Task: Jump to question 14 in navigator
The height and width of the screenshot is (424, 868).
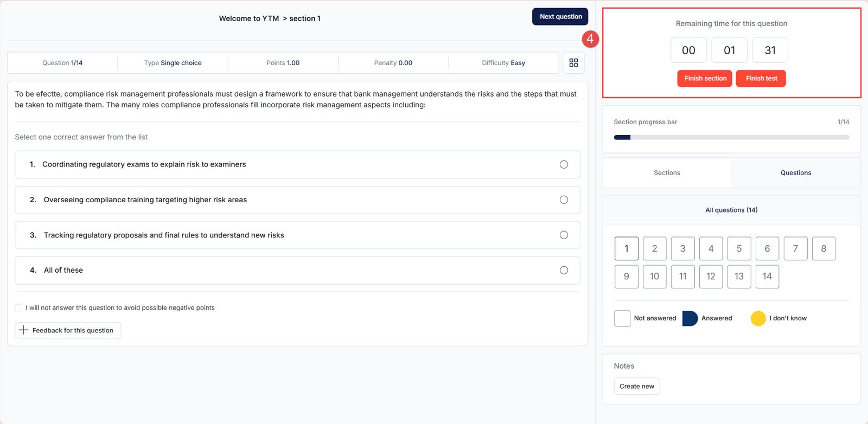Action: click(767, 277)
